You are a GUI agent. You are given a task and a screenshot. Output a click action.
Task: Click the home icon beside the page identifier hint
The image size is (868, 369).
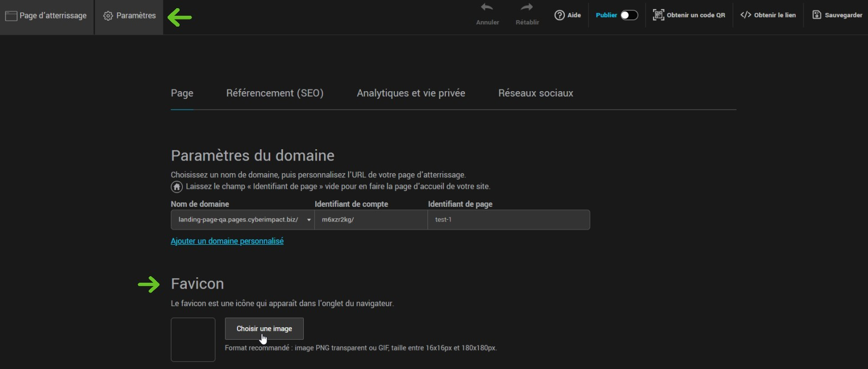[177, 187]
